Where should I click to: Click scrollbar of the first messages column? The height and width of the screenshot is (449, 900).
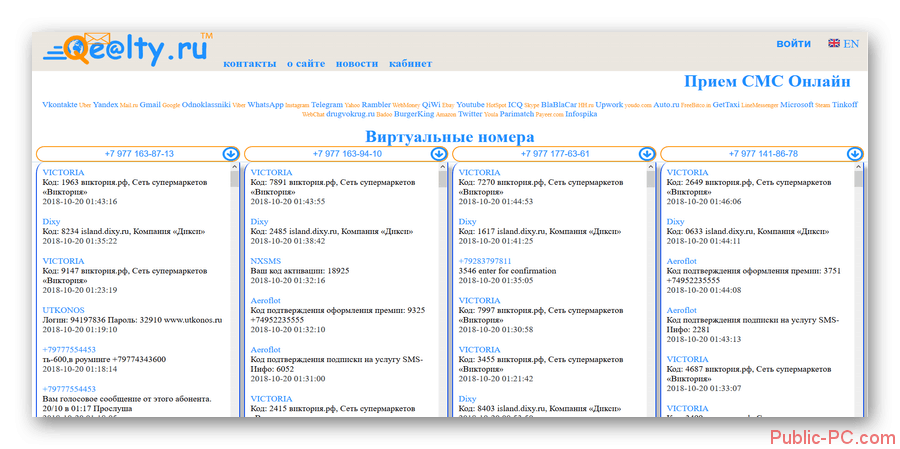[x=235, y=290]
